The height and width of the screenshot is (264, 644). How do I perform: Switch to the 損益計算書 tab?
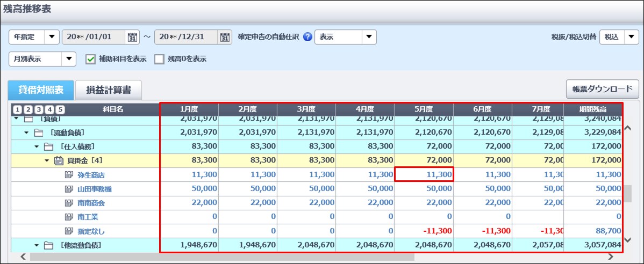[x=110, y=90]
